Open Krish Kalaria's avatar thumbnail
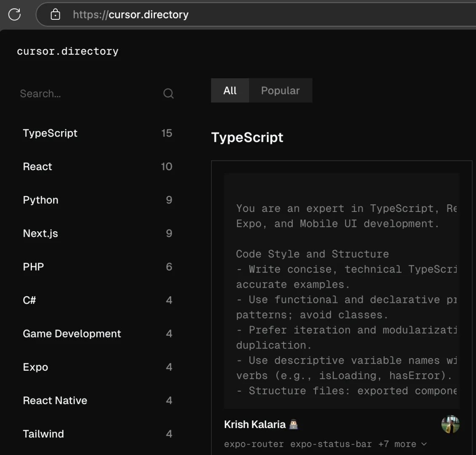Viewport: 476px width, 455px height. (450, 424)
